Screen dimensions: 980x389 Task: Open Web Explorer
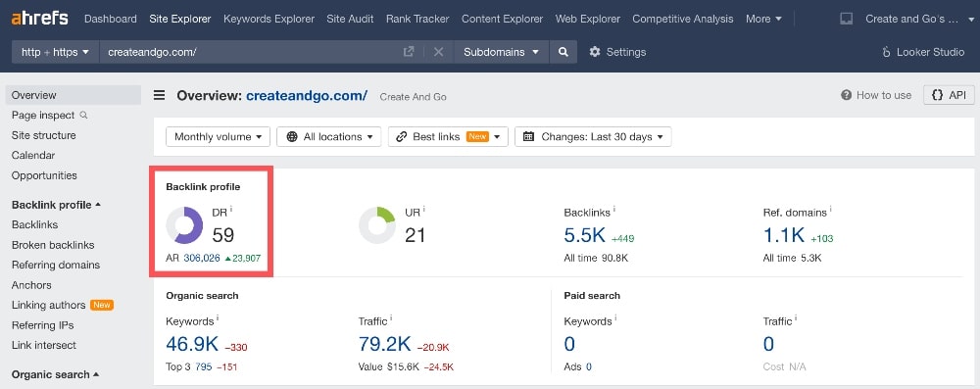point(587,19)
